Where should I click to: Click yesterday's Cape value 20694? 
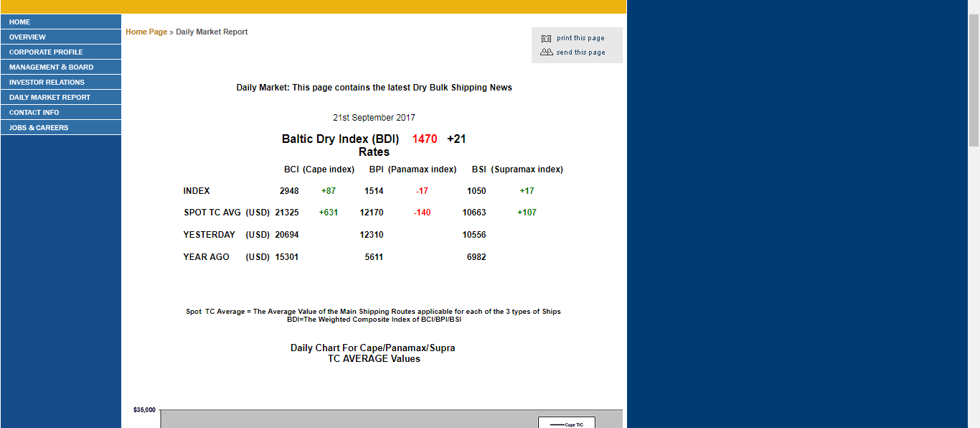[x=287, y=235]
